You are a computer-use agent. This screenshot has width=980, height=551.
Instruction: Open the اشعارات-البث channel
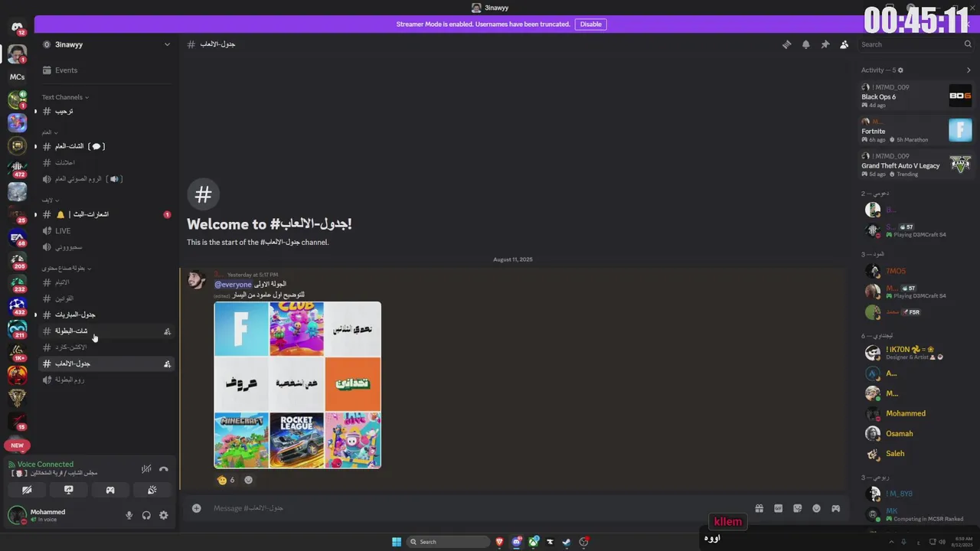pos(106,214)
